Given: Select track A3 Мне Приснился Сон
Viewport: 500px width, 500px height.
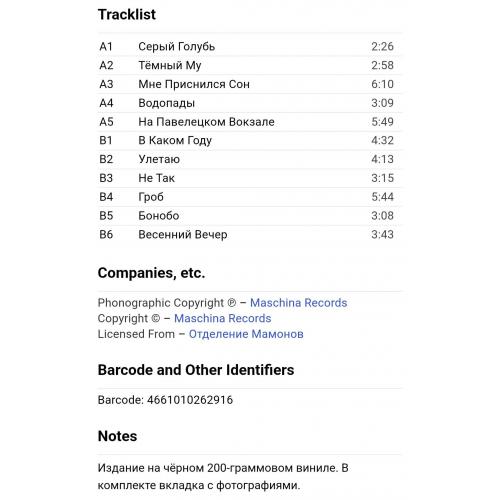Looking at the screenshot, I should tap(250, 84).
